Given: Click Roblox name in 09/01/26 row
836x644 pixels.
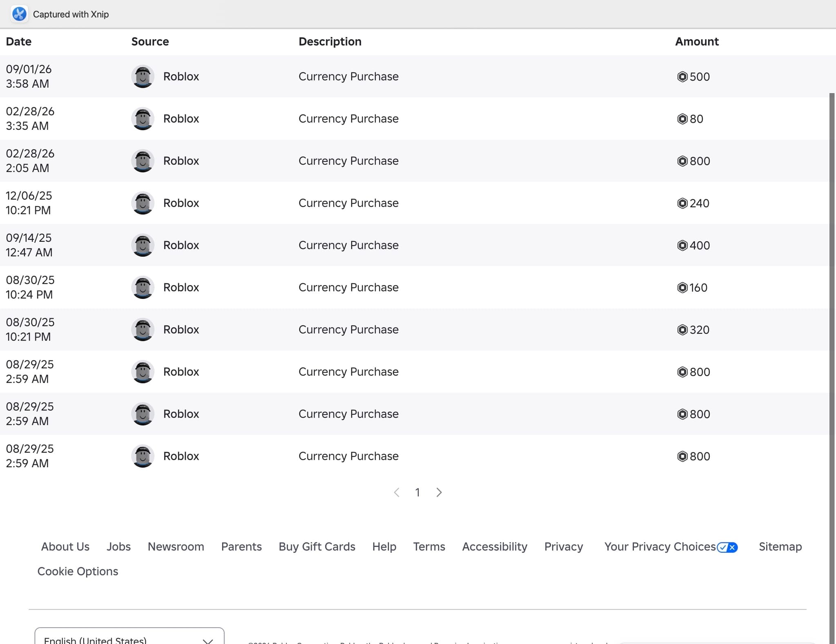Looking at the screenshot, I should coord(181,76).
